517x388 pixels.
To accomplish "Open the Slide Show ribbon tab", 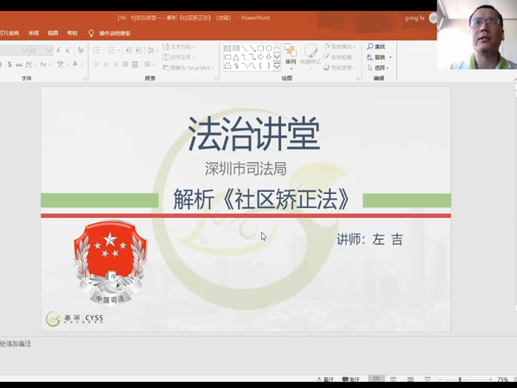I will tap(9, 33).
